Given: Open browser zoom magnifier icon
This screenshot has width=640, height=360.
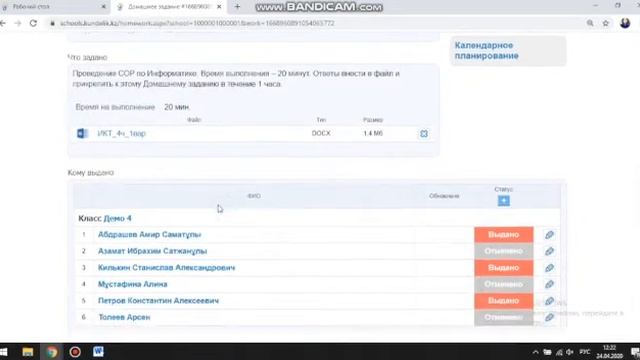Looking at the screenshot, I should 590,23.
